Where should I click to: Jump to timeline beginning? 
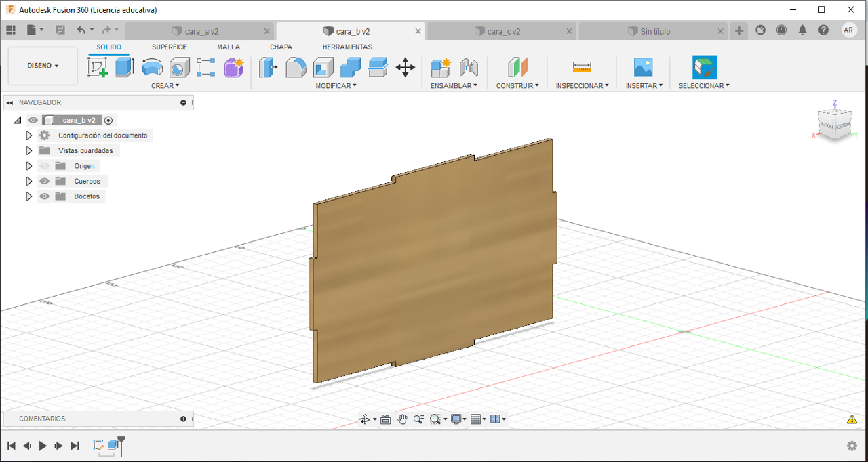click(12, 446)
